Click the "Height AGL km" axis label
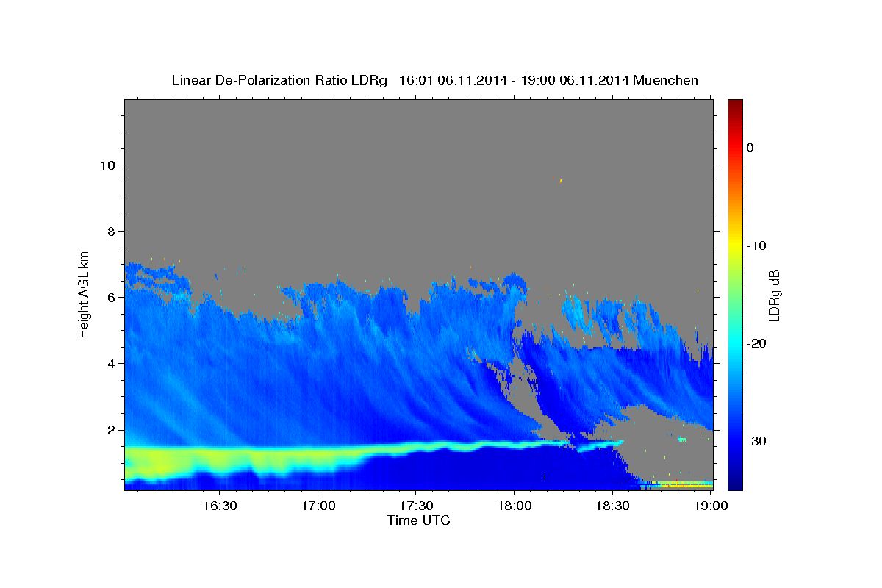882x588 pixels. tap(85, 293)
